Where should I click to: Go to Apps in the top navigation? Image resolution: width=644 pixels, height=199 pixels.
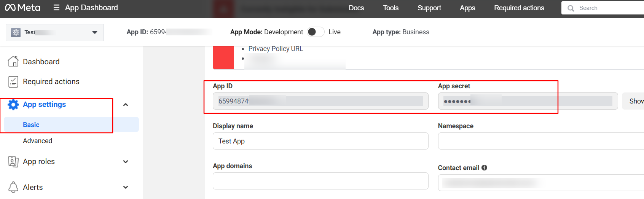click(x=467, y=8)
